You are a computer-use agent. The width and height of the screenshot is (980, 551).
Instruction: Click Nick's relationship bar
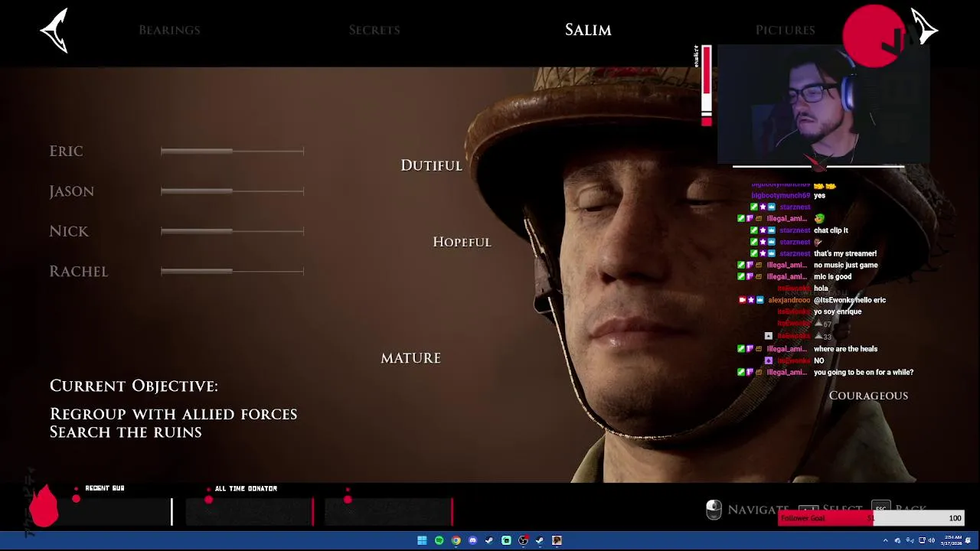(x=232, y=230)
